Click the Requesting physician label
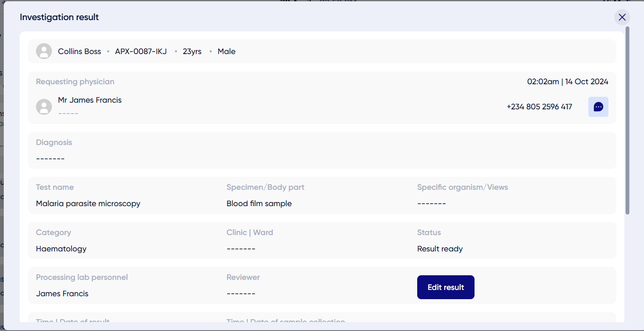The height and width of the screenshot is (331, 644). (75, 82)
